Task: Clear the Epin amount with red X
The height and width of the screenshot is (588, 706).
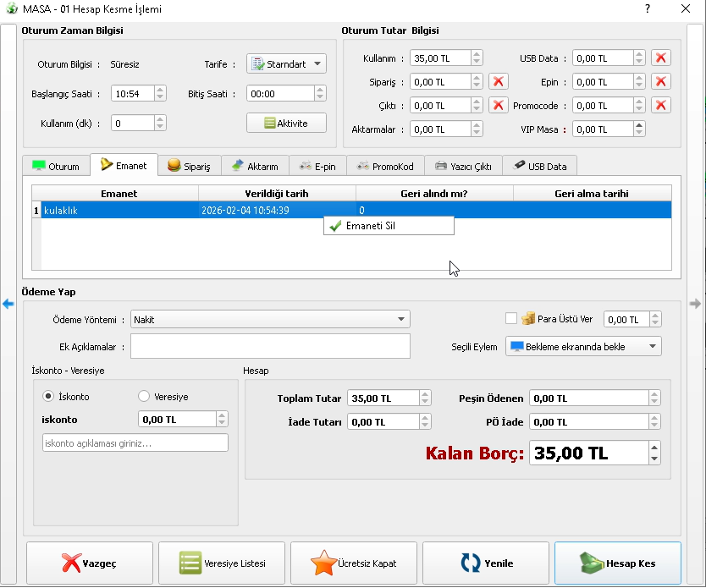Action: coord(661,82)
